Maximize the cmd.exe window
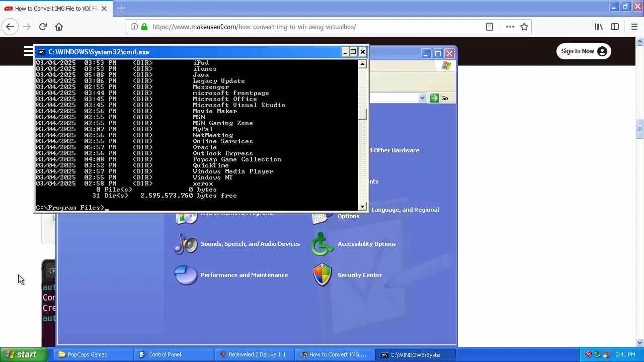The height and width of the screenshot is (362, 644). [x=353, y=52]
